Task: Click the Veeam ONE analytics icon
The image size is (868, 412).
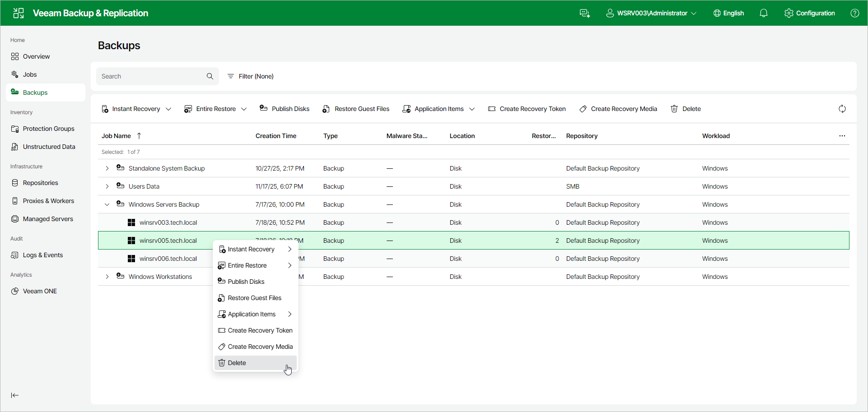Action: pyautogui.click(x=15, y=291)
